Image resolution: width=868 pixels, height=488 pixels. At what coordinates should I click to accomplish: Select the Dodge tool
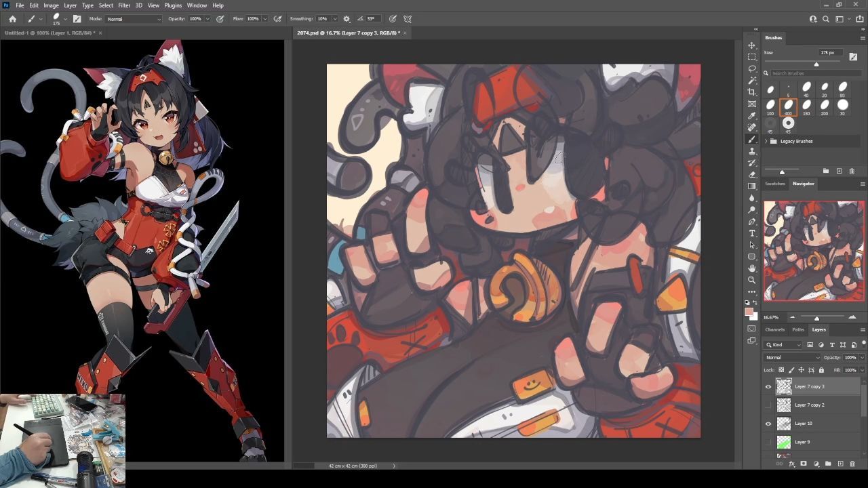[x=752, y=209]
